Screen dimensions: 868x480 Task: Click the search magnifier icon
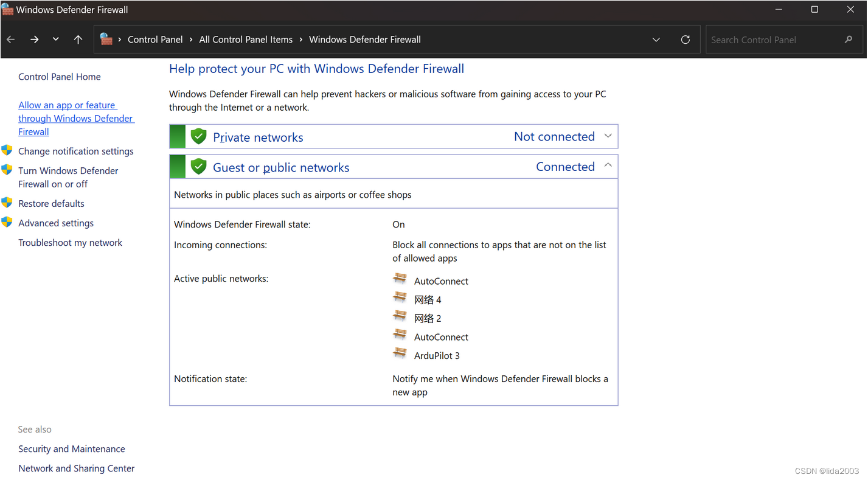849,40
